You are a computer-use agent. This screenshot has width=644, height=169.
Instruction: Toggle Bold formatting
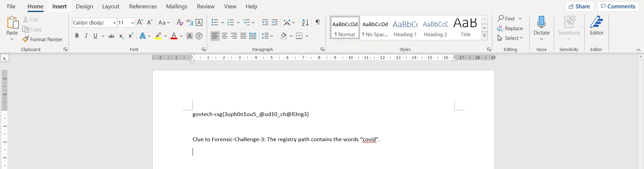(x=77, y=36)
